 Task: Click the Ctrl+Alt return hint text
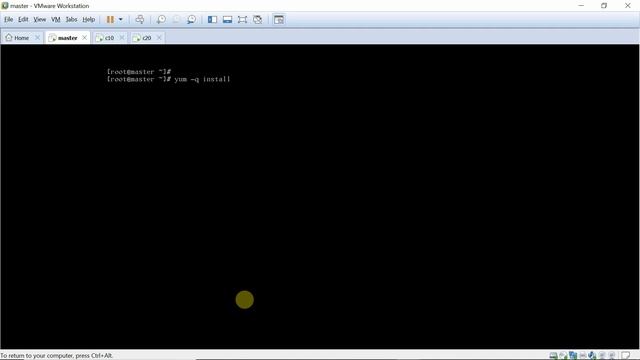coord(56,356)
